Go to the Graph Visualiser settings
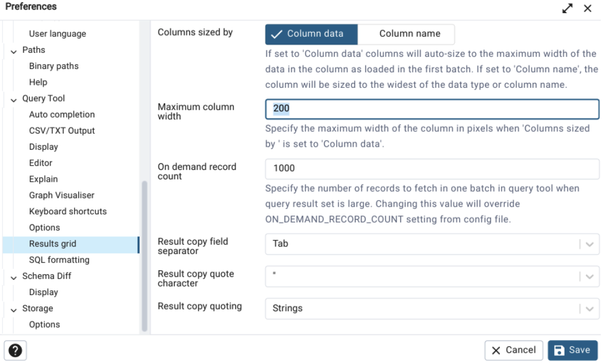Image resolution: width=602 pixels, height=364 pixels. [62, 195]
